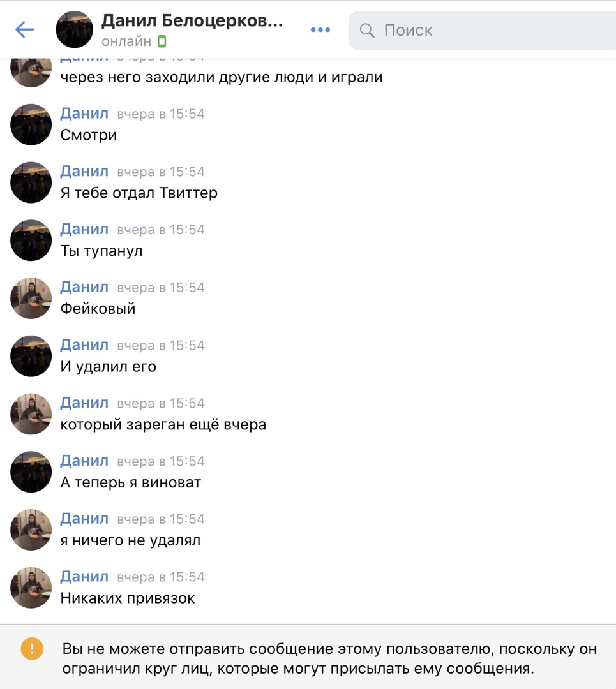Click avatar beside 'Фейковый' message
The height and width of the screenshot is (689, 616).
coord(31,298)
